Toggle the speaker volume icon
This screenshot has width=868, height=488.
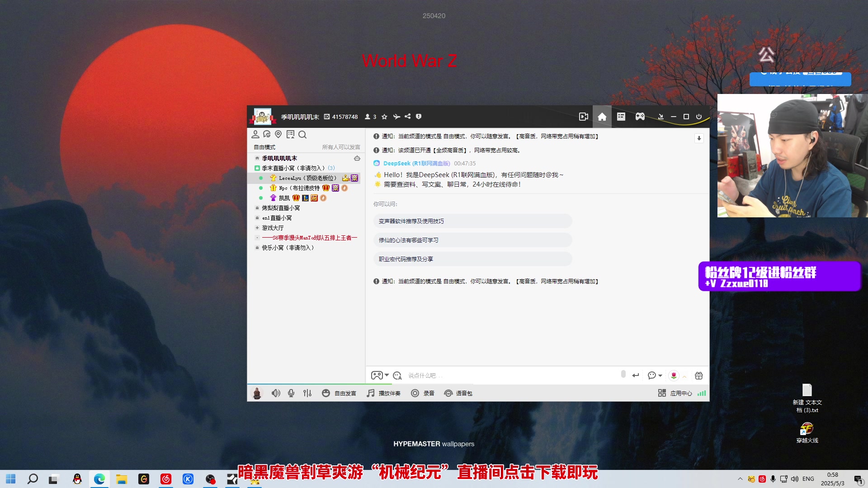276,393
